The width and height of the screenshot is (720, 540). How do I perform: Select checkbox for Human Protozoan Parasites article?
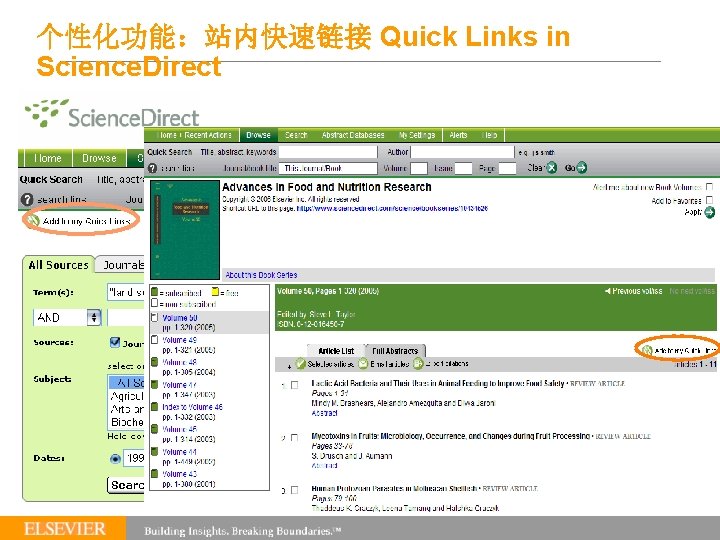pyautogui.click(x=295, y=490)
